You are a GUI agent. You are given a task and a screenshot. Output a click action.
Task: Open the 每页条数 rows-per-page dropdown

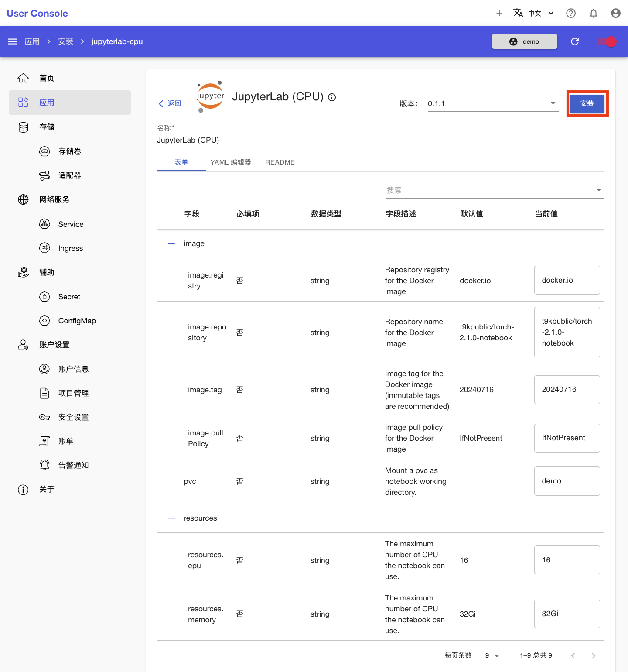click(x=492, y=655)
